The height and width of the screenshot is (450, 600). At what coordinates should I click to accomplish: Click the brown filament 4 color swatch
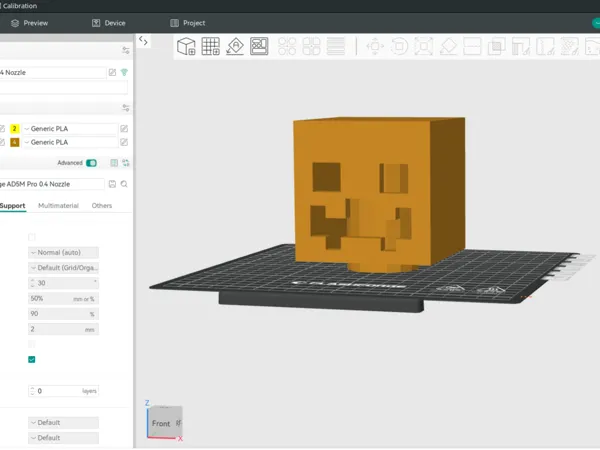[x=15, y=142]
